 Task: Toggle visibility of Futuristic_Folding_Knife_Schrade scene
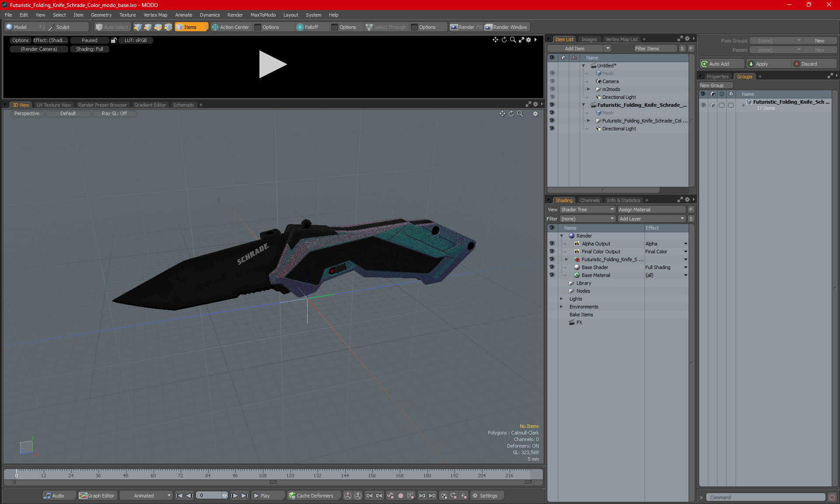tap(552, 105)
